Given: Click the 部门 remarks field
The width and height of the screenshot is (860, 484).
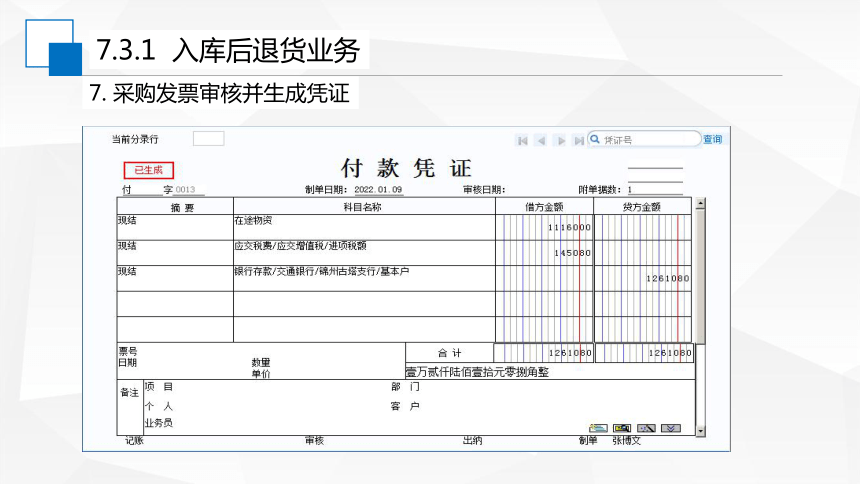Looking at the screenshot, I should (x=405, y=386).
